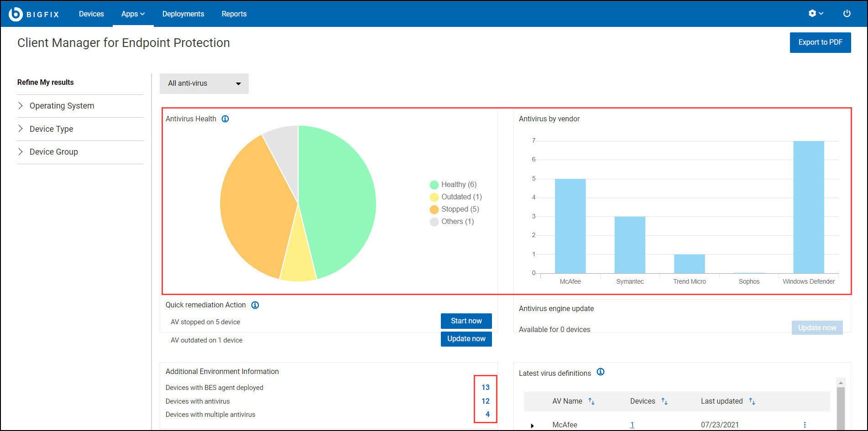Click the Export to PDF button
The width and height of the screenshot is (868, 431).
[820, 42]
